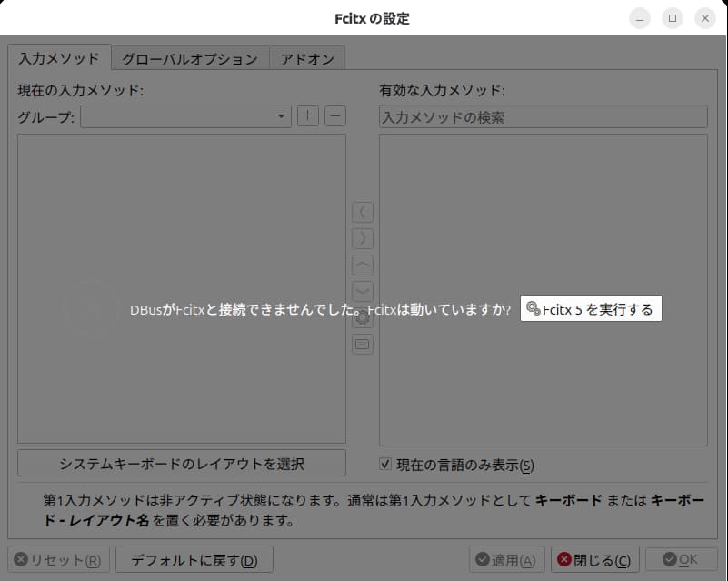Select the 入力メソッド tab
The height and width of the screenshot is (581, 728).
[59, 58]
